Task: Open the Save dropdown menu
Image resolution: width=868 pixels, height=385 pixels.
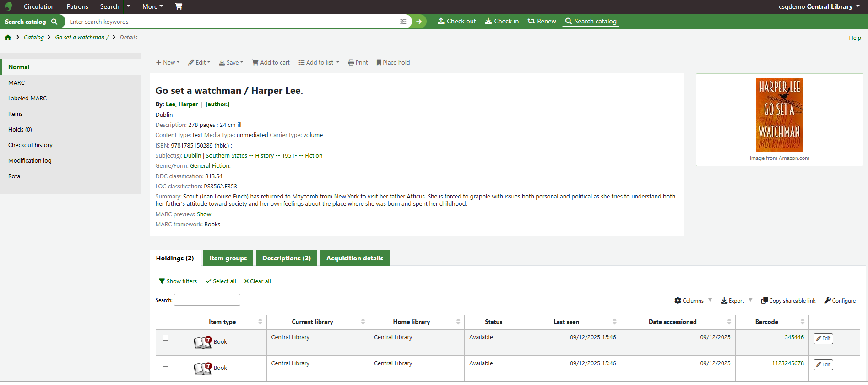Action: (231, 63)
